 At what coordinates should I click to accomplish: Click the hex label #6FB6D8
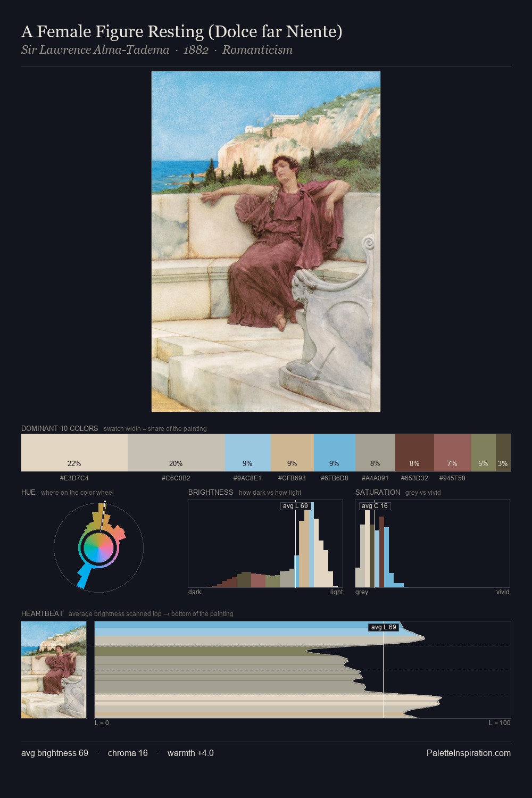pyautogui.click(x=335, y=478)
